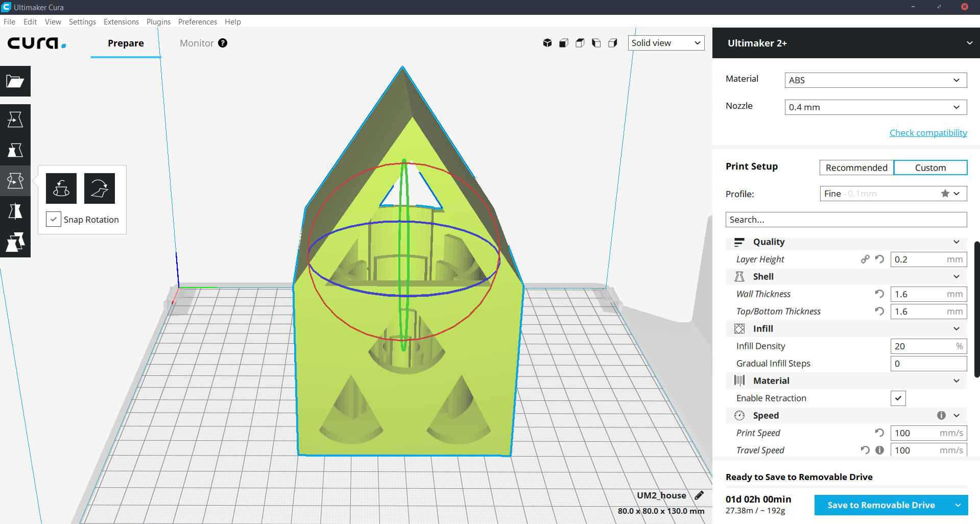Click the Reset rotation icon
980x524 pixels.
pyautogui.click(x=61, y=188)
